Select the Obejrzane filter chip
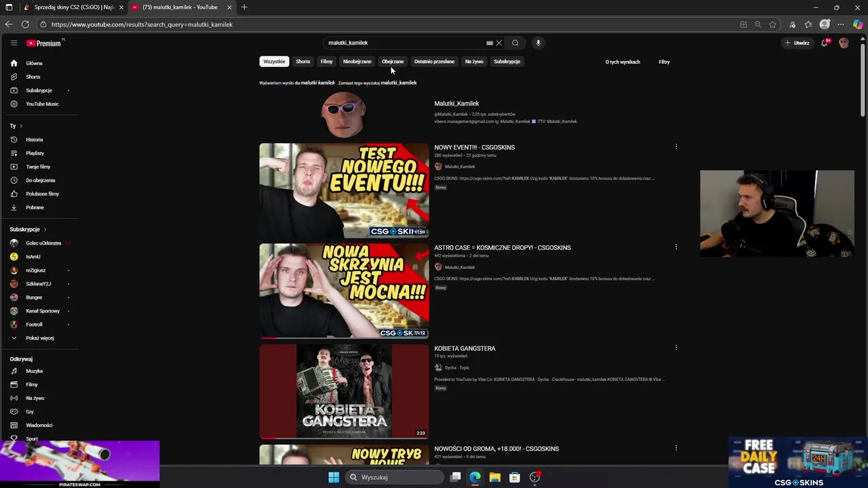 (393, 62)
